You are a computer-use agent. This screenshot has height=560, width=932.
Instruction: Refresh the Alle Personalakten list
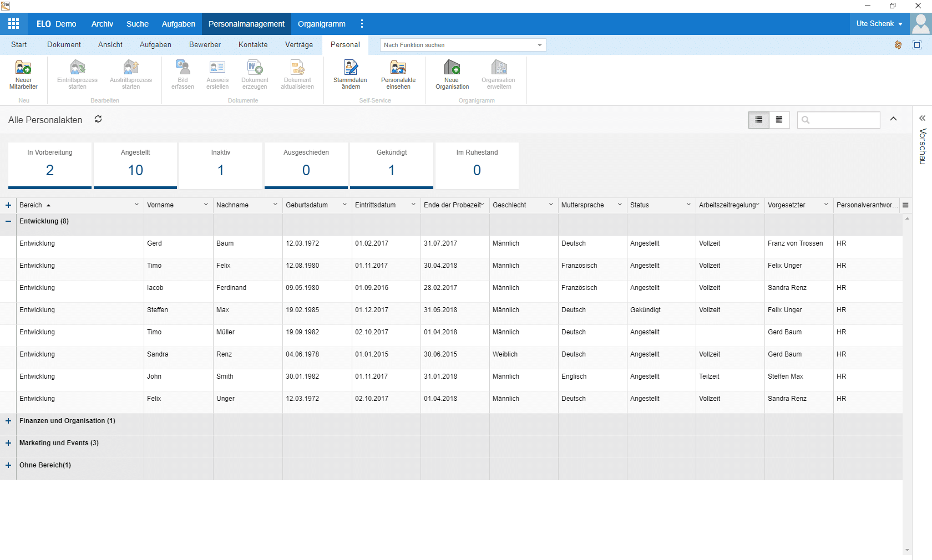pyautogui.click(x=98, y=119)
